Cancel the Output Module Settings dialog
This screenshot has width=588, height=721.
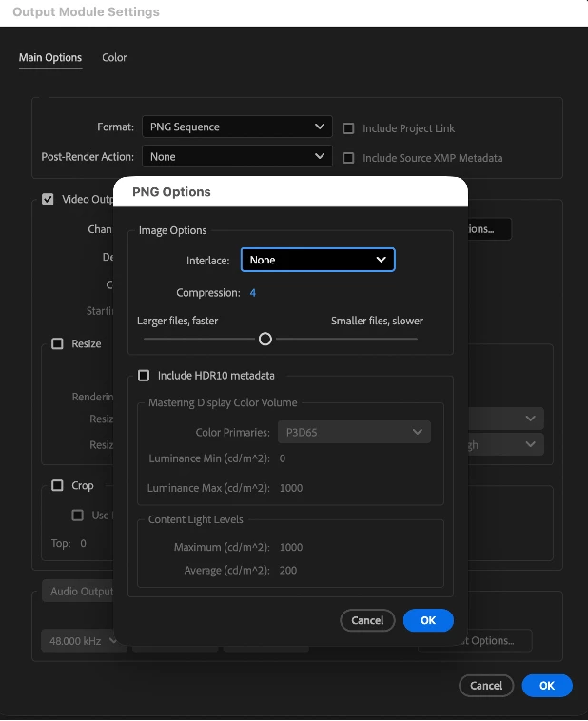486,686
